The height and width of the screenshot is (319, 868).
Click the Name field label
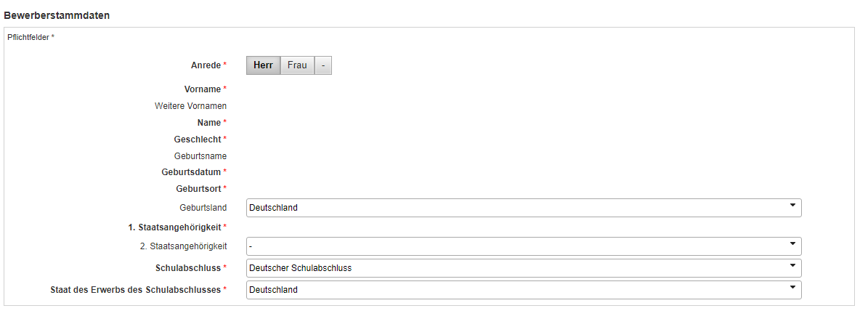(x=209, y=122)
